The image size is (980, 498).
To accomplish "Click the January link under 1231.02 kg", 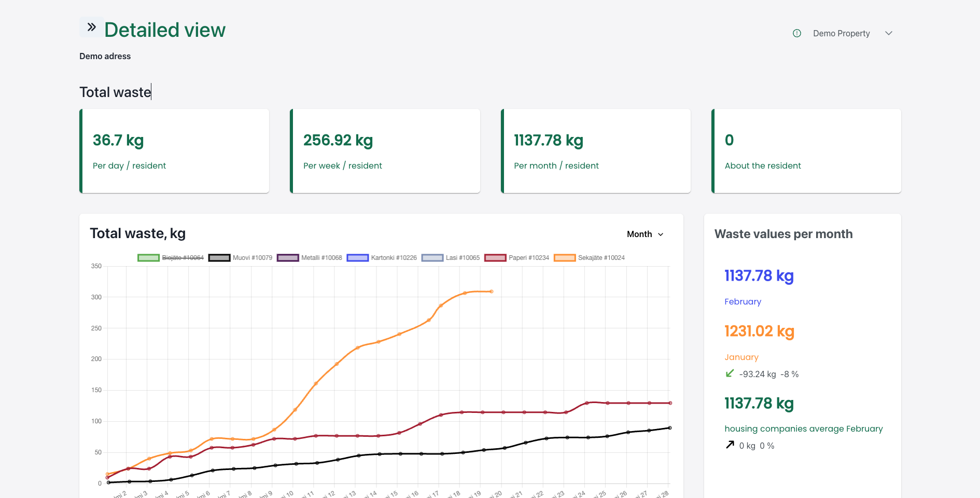I will tap(741, 357).
